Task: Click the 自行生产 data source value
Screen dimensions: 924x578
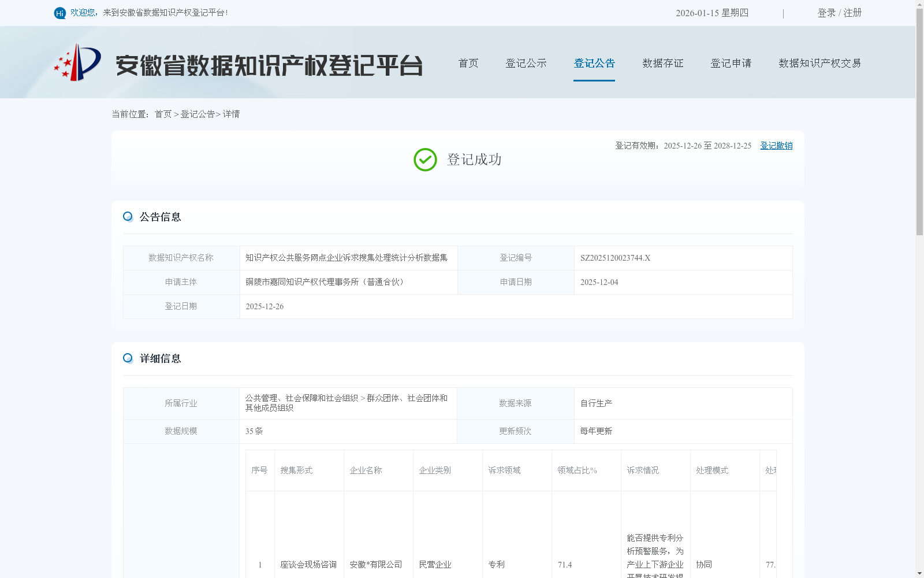Action: [x=596, y=403]
